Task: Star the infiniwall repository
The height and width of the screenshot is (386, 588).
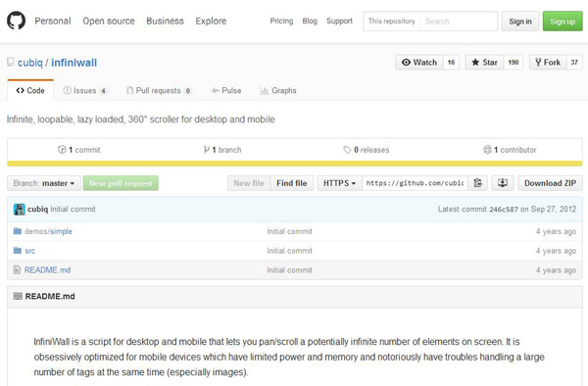Action: point(484,62)
